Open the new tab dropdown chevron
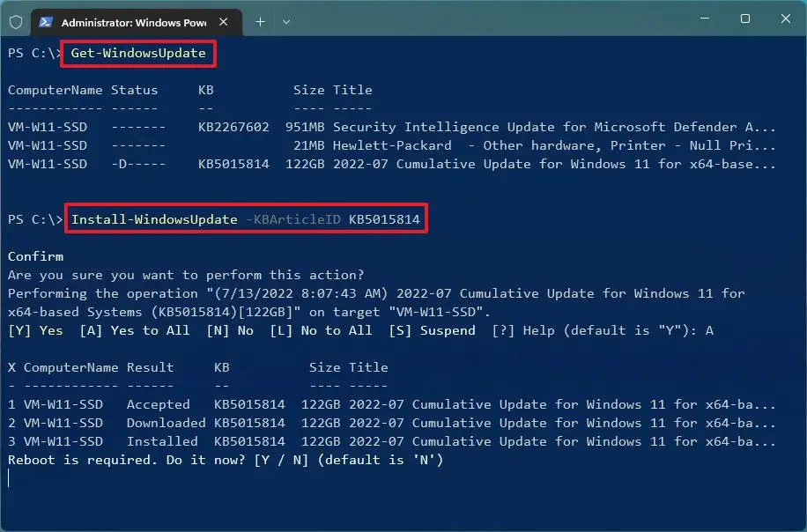This screenshot has height=532, width=807. coord(286,23)
